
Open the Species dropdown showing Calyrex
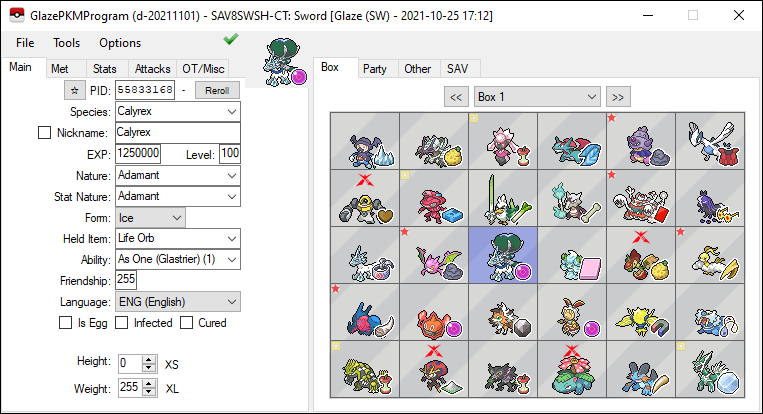[x=178, y=112]
